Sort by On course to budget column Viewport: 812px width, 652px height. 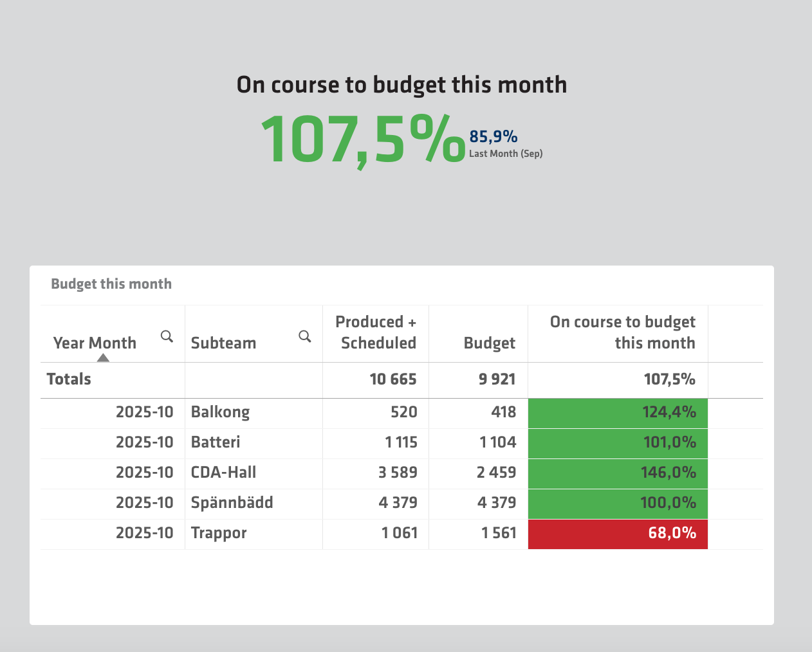622,332
